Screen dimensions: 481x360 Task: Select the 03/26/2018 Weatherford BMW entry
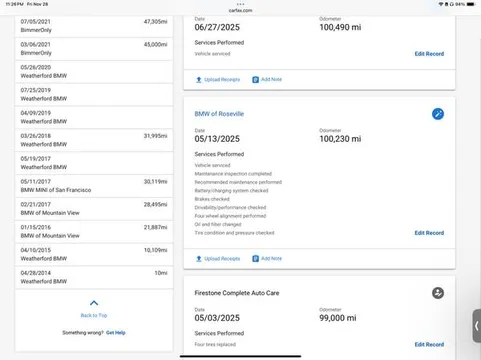coord(94,140)
